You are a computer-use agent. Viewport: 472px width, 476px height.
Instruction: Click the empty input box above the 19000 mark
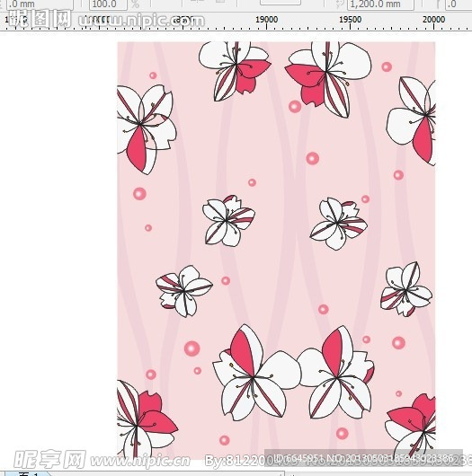[281, 3]
